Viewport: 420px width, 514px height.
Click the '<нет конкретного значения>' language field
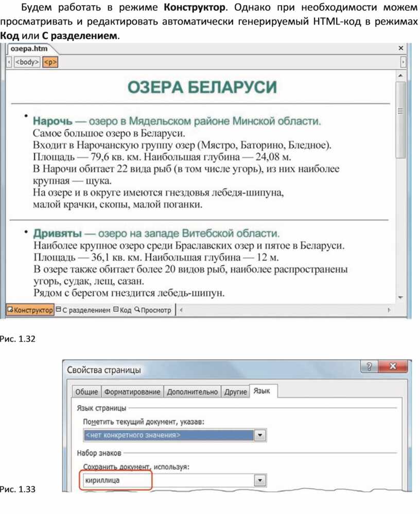(168, 435)
